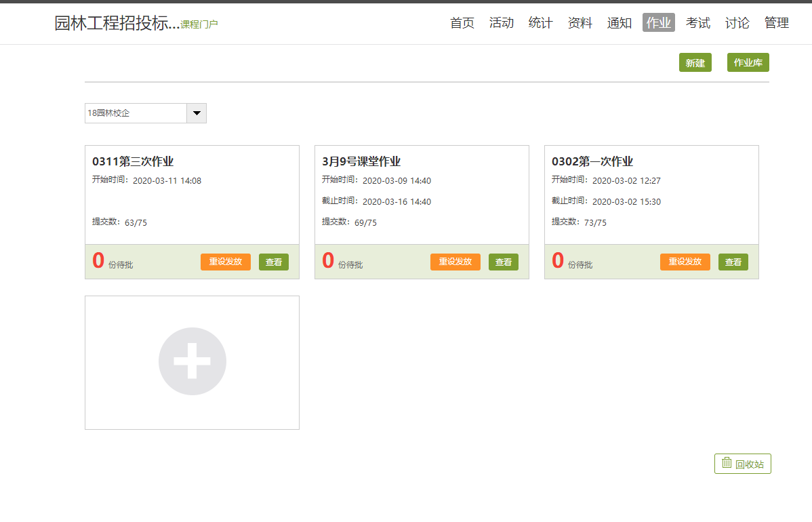
Task: Switch to the 通知 tab
Action: tap(620, 23)
